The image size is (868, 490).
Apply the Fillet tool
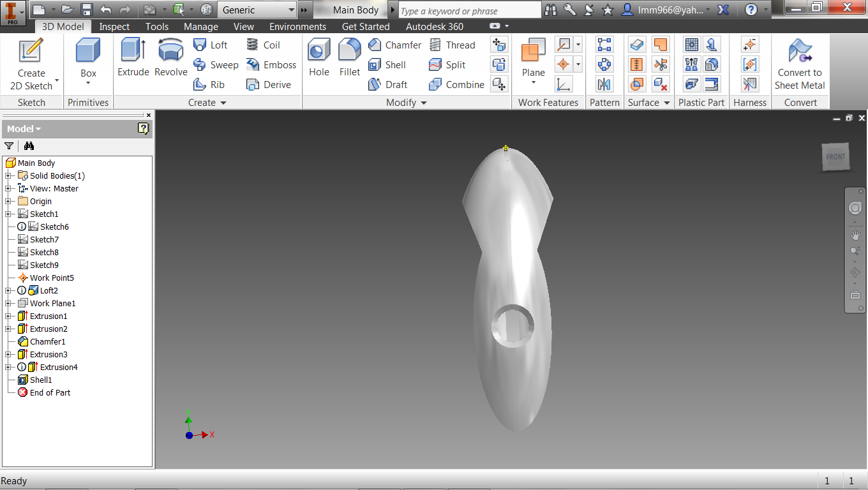click(x=350, y=57)
